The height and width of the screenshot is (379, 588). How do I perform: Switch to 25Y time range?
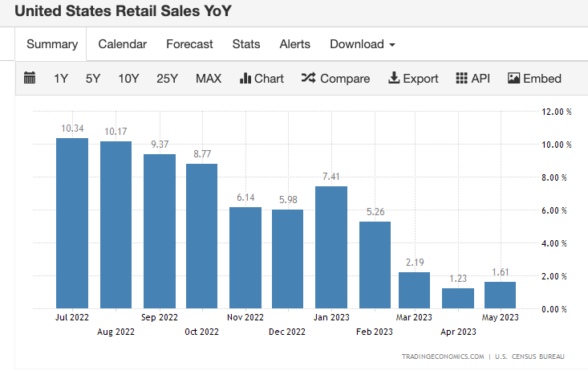pos(167,78)
